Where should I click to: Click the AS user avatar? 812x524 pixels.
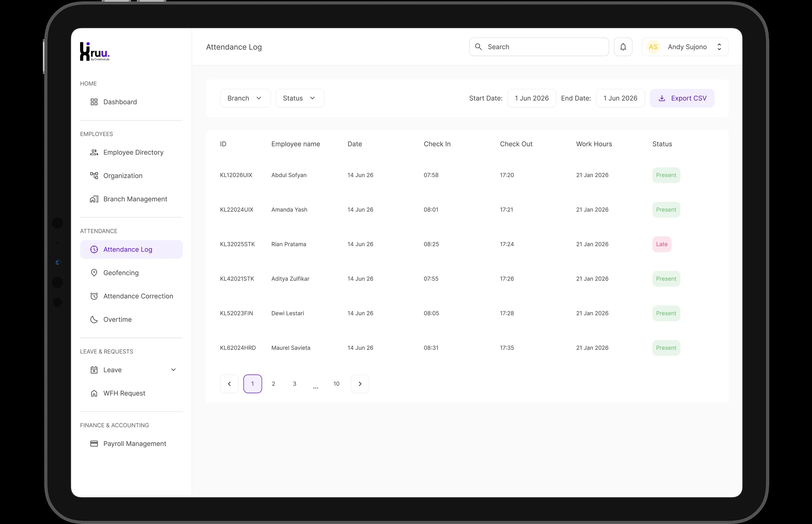653,47
